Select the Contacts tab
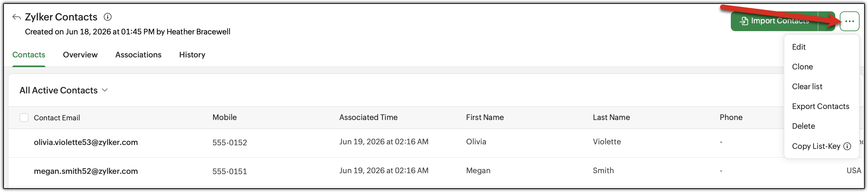The width and height of the screenshot is (868, 192). tap(29, 54)
